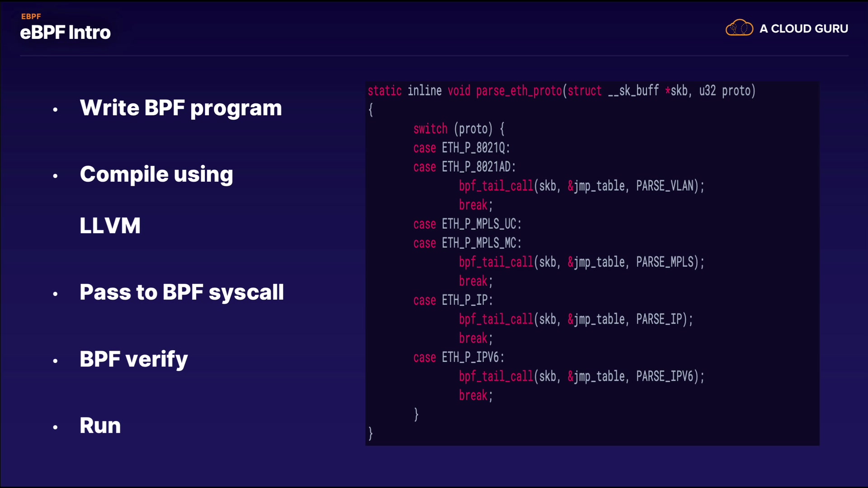Image resolution: width=868 pixels, height=488 pixels.
Task: Click the word LLVM
Action: click(x=110, y=225)
